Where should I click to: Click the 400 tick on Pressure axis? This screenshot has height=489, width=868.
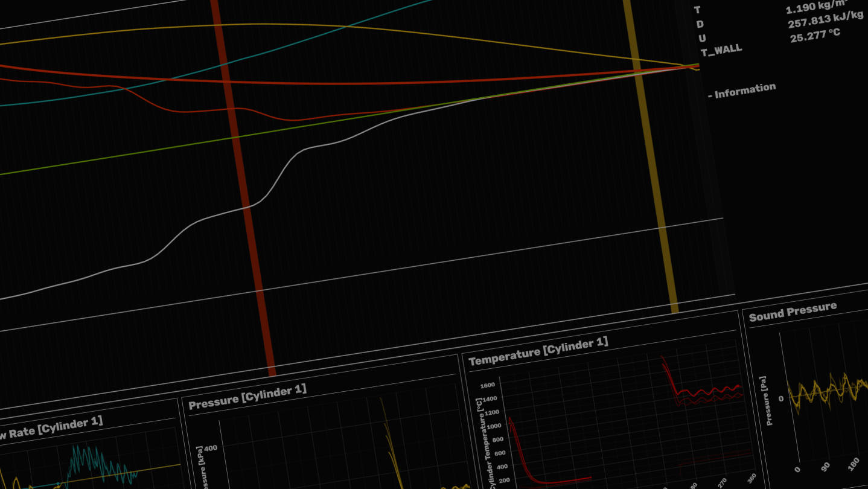(x=210, y=448)
